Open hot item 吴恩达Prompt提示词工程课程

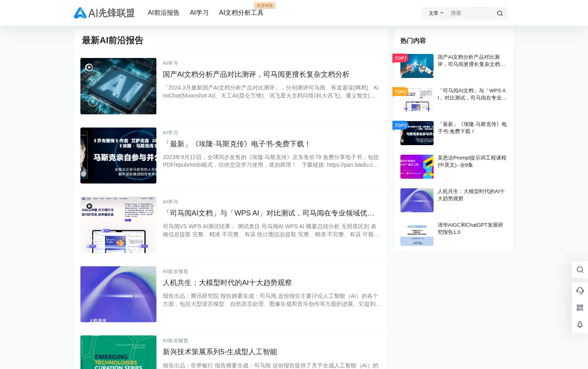(472, 162)
